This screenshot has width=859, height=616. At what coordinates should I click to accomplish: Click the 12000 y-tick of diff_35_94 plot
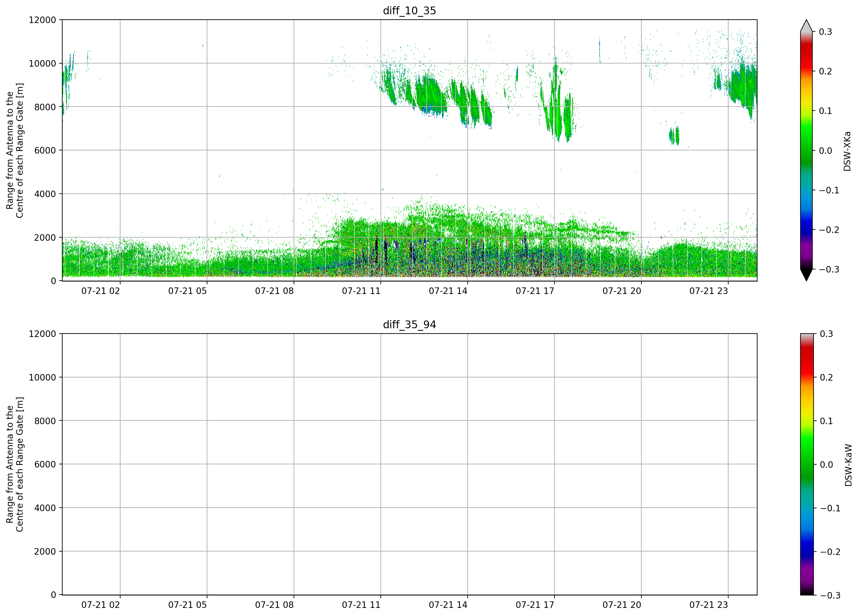[42, 334]
